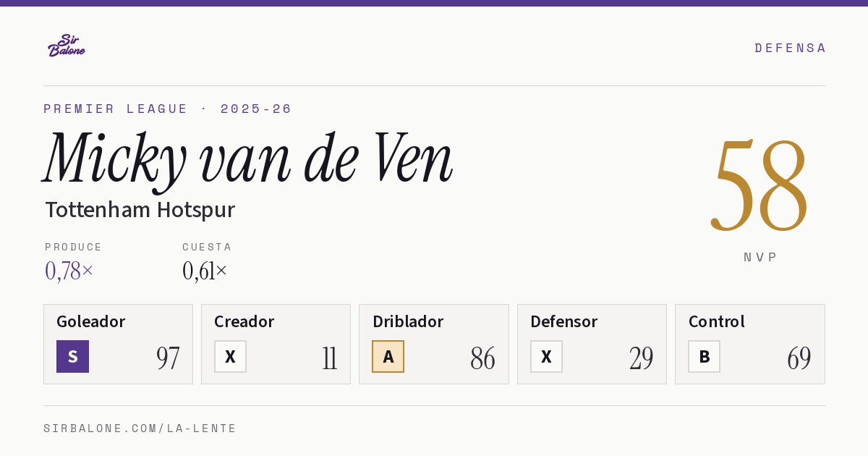
Task: Click the Control card title
Action: click(717, 321)
